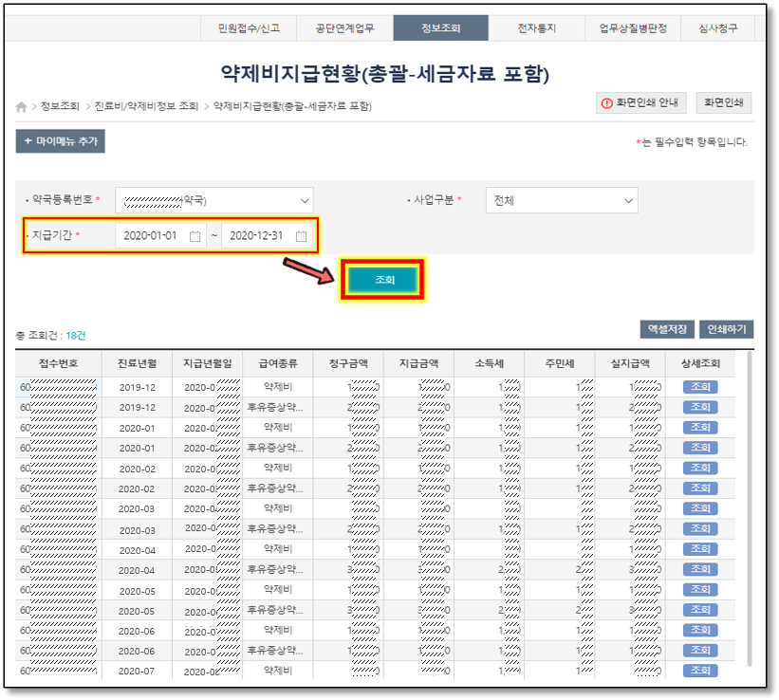Click the 인쇄하기 button
This screenshot has height=700, width=779.
pyautogui.click(x=726, y=329)
